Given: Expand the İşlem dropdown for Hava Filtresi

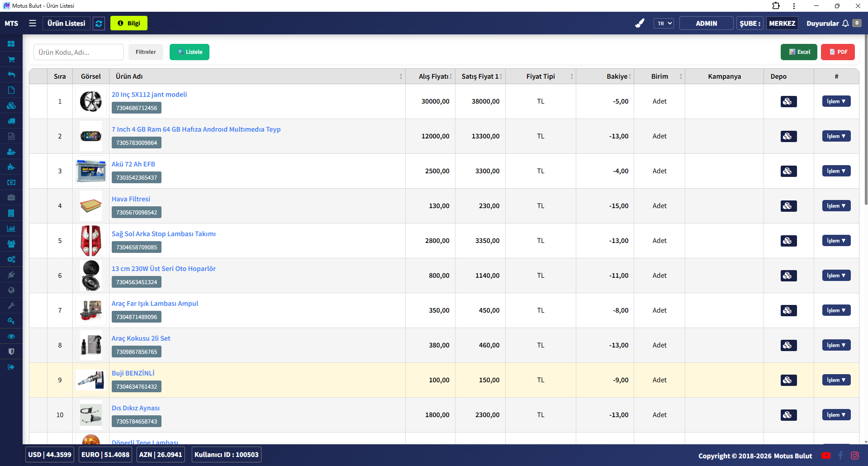Looking at the screenshot, I should pos(836,206).
